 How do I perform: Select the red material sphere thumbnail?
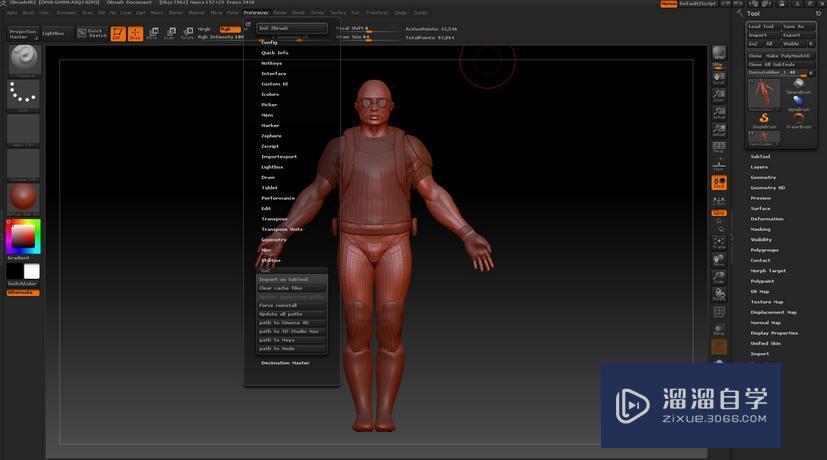pyautogui.click(x=23, y=197)
